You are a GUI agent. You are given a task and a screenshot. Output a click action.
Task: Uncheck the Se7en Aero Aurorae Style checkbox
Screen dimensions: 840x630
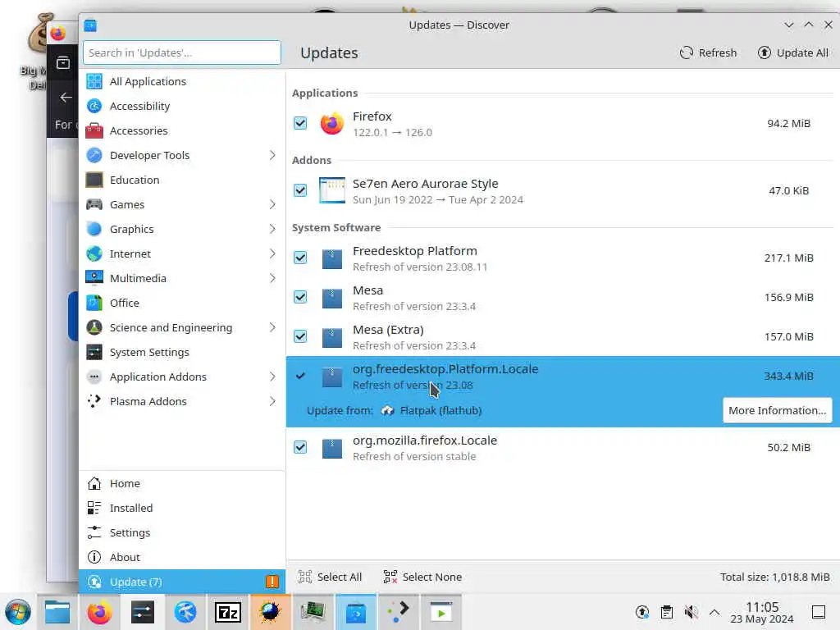300,190
